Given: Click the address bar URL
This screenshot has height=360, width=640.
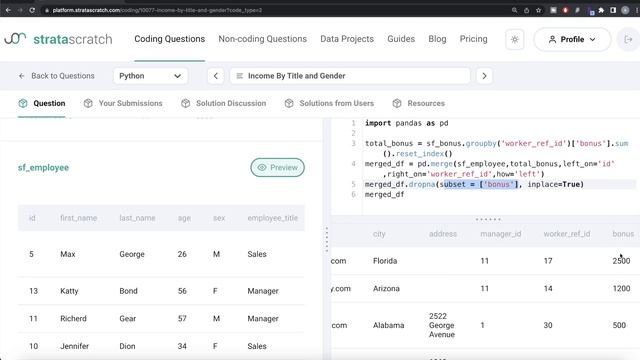Looking at the screenshot, I should pos(157,10).
